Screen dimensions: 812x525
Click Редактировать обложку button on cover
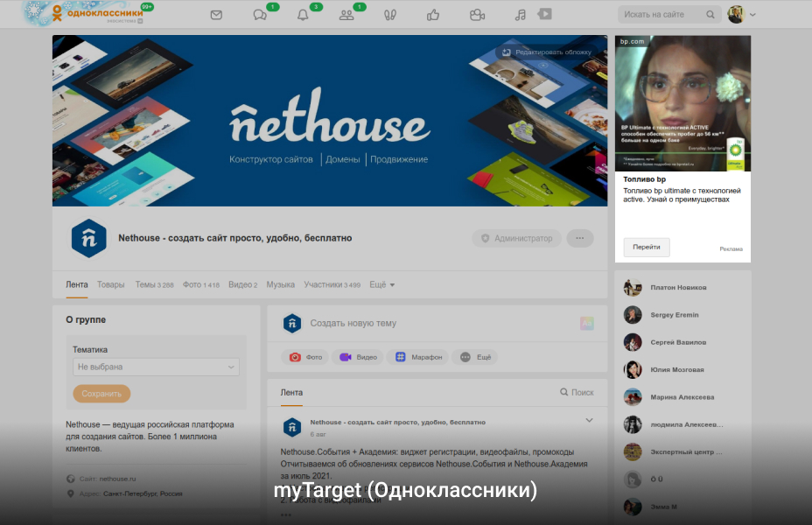click(x=547, y=52)
